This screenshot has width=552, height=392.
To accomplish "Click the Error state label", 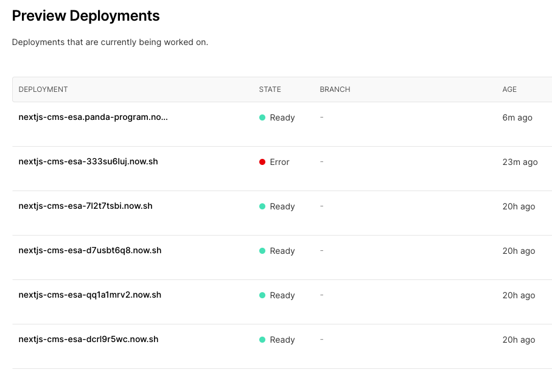I will (279, 162).
